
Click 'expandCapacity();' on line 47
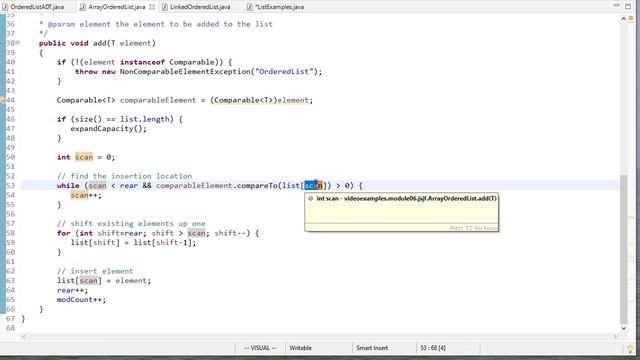click(x=109, y=129)
